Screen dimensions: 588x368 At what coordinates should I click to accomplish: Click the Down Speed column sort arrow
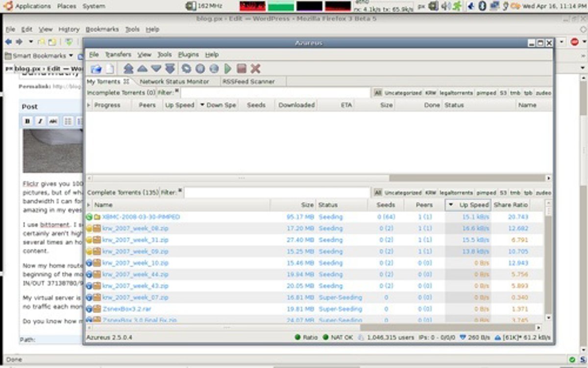[202, 105]
